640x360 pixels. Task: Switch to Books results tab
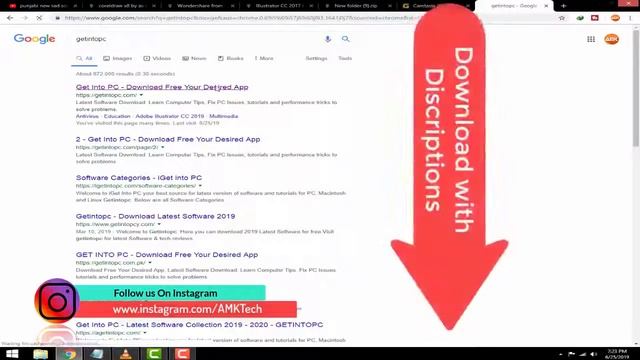pos(231,58)
